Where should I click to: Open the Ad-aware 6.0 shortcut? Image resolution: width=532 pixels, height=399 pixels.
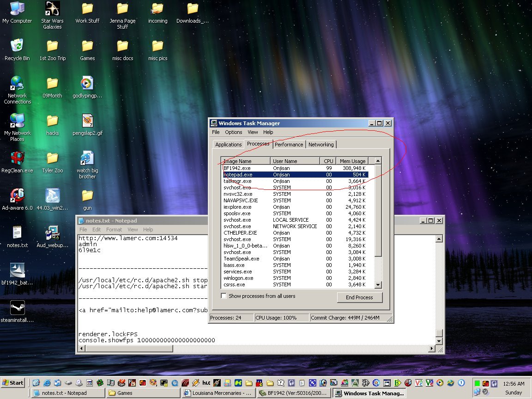[17, 196]
